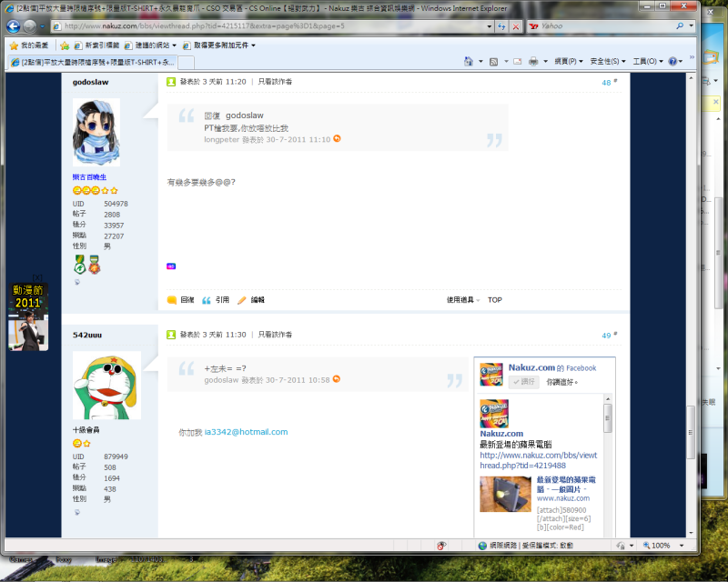Click the 動漫節 2011 side banner ad

point(28,316)
